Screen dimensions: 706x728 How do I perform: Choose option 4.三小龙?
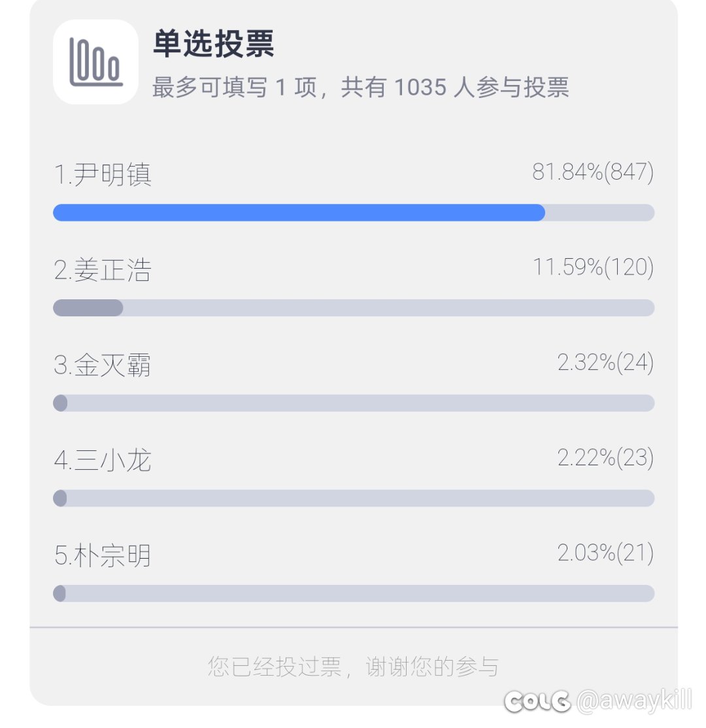point(103,461)
